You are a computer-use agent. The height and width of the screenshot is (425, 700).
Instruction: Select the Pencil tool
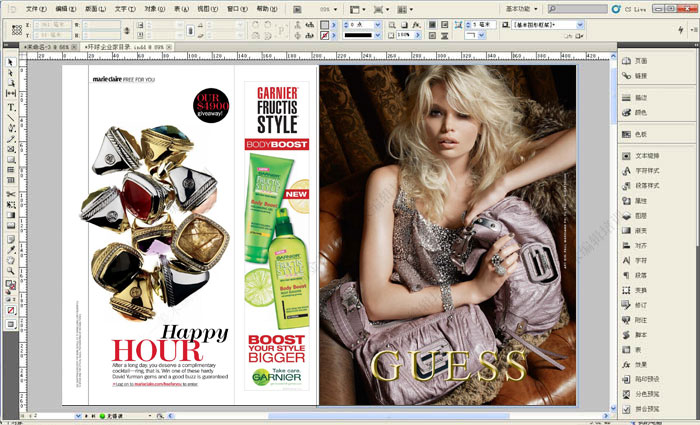click(x=11, y=139)
